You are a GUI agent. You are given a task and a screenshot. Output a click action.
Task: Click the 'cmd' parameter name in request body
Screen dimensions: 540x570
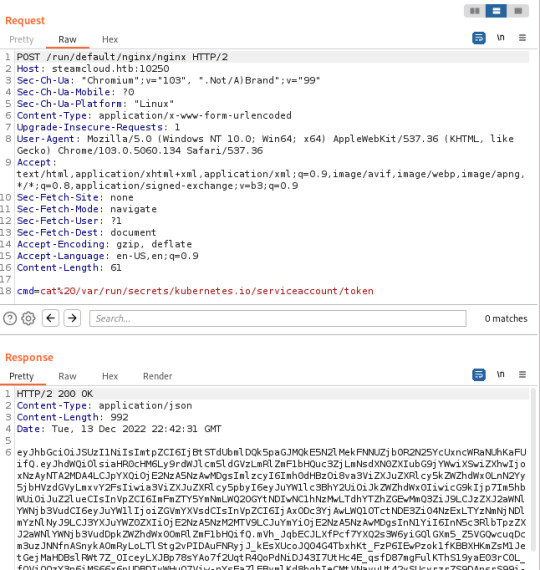pyautogui.click(x=25, y=290)
